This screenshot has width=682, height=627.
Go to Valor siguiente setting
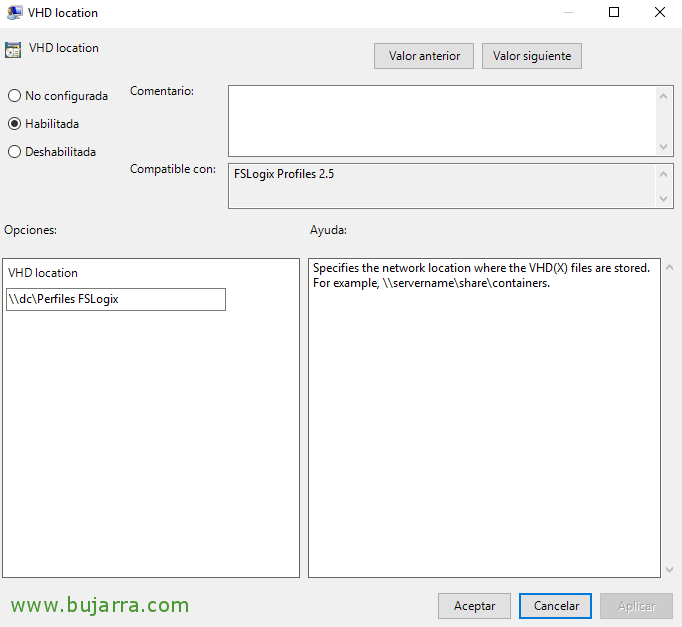pyautogui.click(x=532, y=56)
